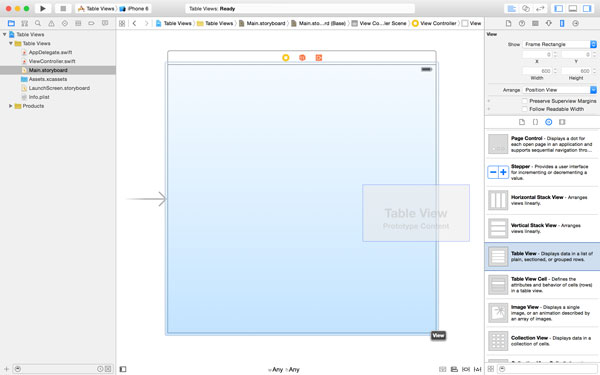Choose the iPhone 6 destination device
This screenshot has width=600, height=375.
[x=134, y=8]
